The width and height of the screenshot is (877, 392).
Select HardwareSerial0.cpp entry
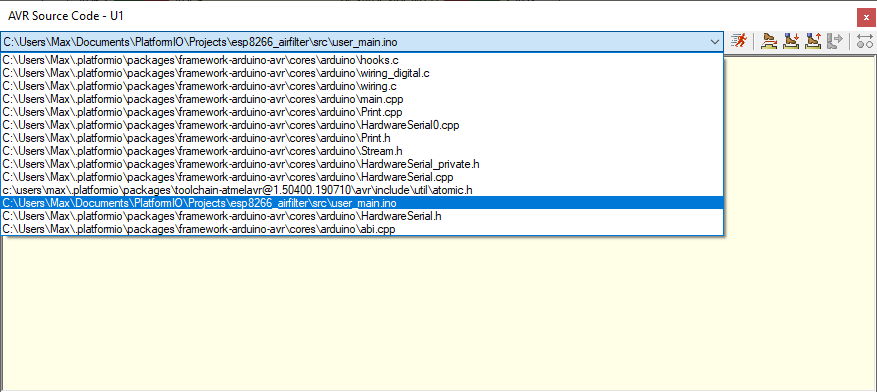(x=362, y=125)
